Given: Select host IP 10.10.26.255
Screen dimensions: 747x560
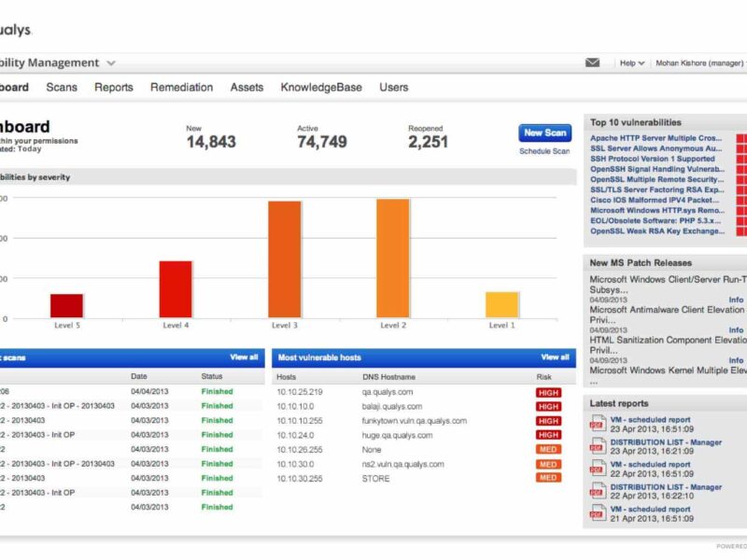Looking at the screenshot, I should tap(300, 450).
